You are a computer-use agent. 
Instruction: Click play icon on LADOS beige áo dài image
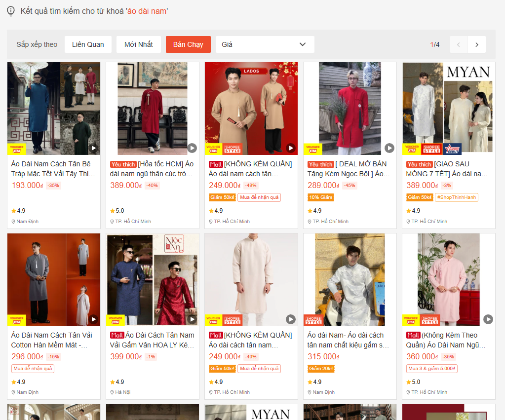291,148
